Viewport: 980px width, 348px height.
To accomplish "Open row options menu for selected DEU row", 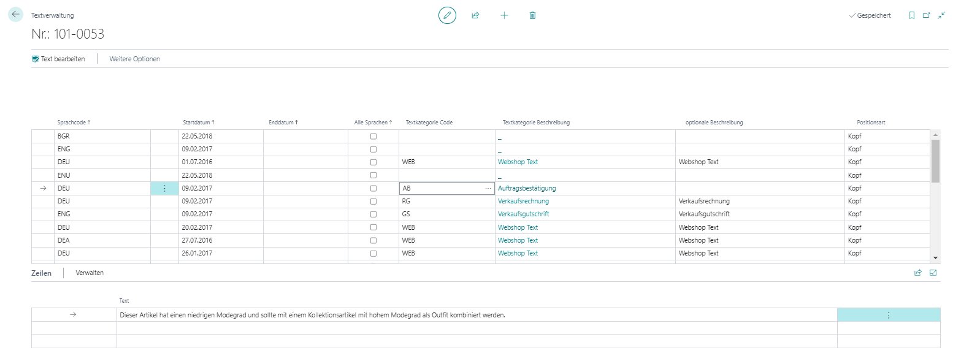I will tap(164, 189).
